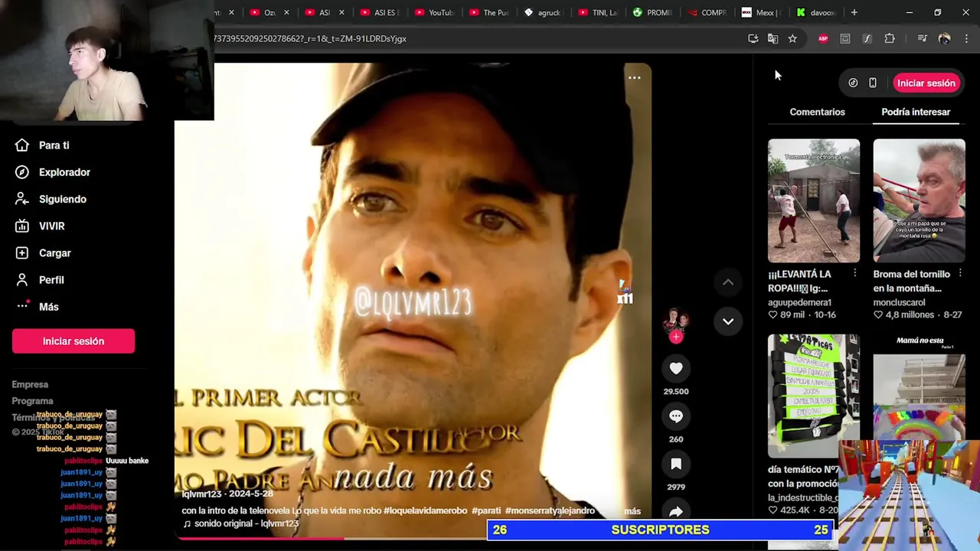
Task: Switch to the Comentarios tab
Action: (817, 112)
